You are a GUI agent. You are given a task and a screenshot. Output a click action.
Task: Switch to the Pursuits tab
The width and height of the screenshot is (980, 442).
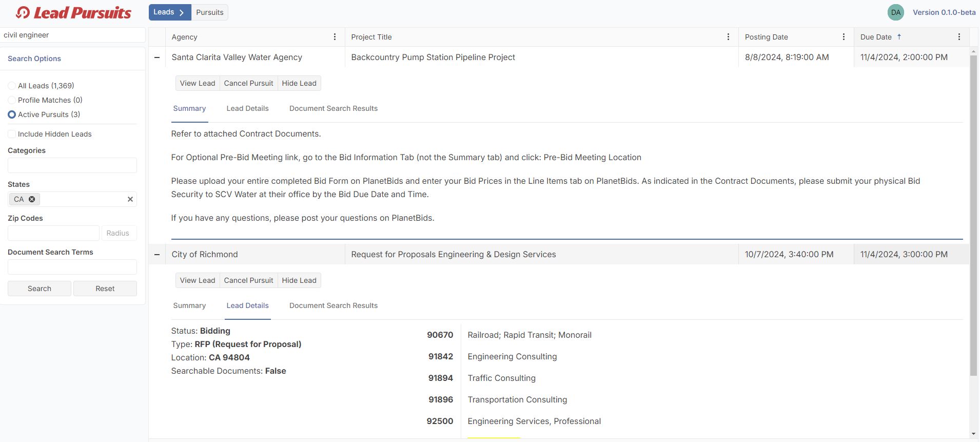[209, 12]
